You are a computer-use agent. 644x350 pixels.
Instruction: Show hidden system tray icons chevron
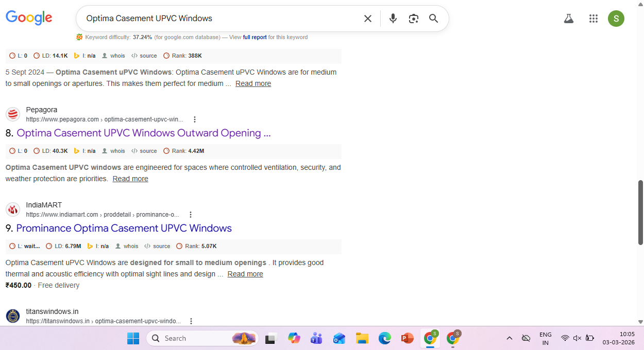510,338
